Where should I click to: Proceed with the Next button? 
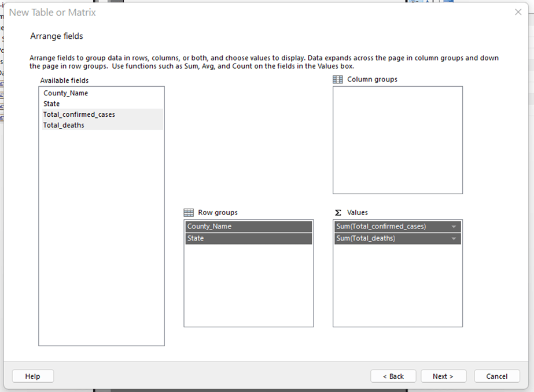point(443,376)
